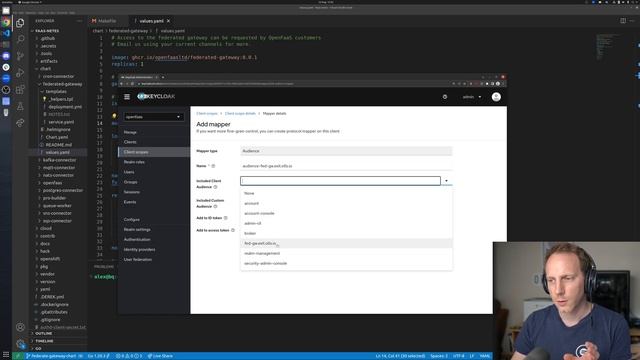Select the fed-gw option in audience list
Image resolution: width=640 pixels, height=360 pixels.
tap(346, 243)
